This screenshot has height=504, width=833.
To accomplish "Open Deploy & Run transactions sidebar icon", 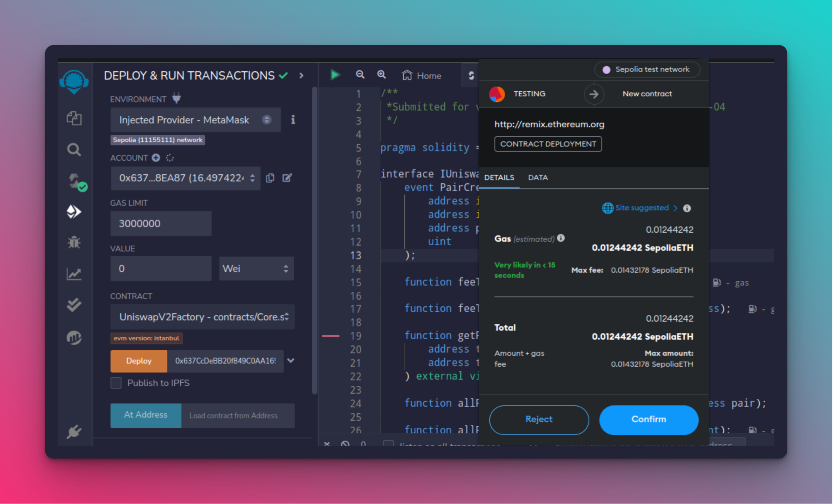I will (74, 212).
